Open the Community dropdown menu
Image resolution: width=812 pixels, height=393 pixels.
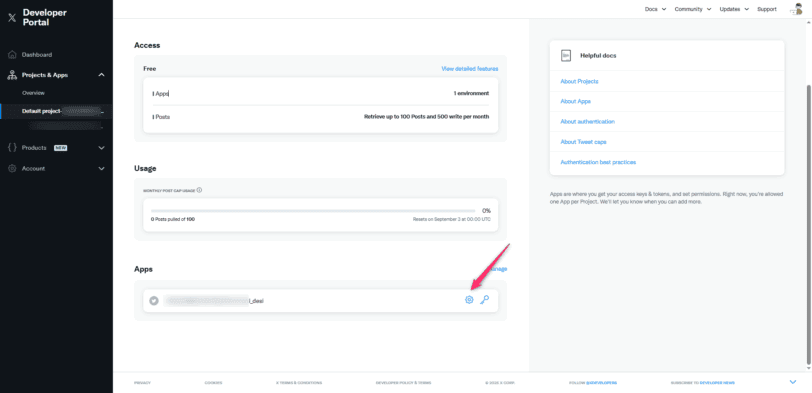pyautogui.click(x=693, y=9)
